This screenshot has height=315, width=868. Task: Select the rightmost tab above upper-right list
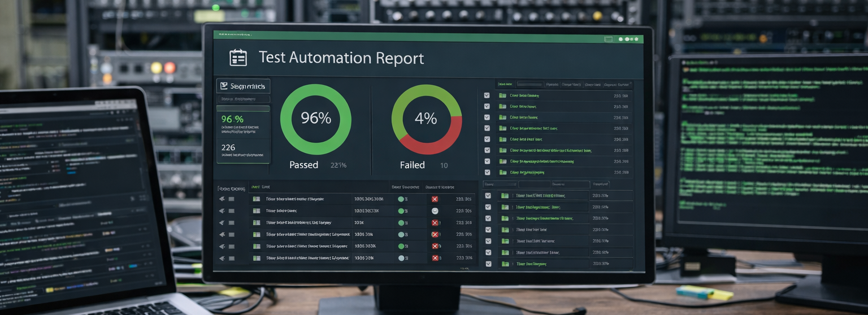[617, 85]
